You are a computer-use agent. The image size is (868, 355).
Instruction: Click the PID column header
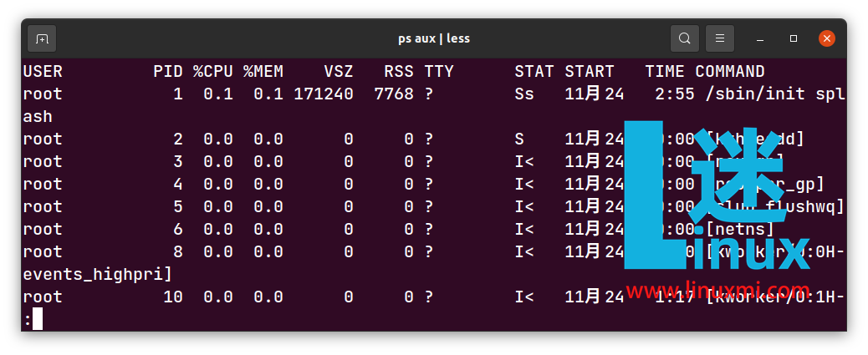(x=168, y=71)
